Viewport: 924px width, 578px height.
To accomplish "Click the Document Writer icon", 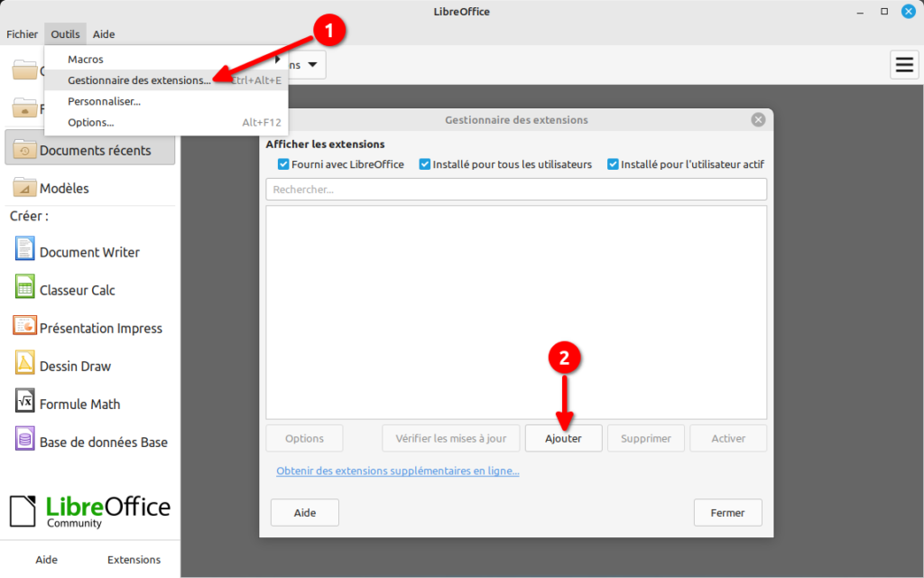I will coord(24,249).
